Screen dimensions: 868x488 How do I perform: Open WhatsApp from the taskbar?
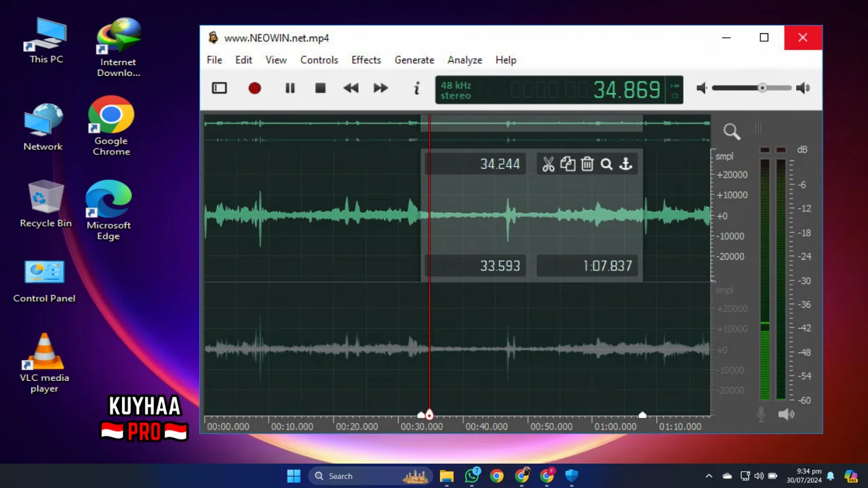point(472,476)
